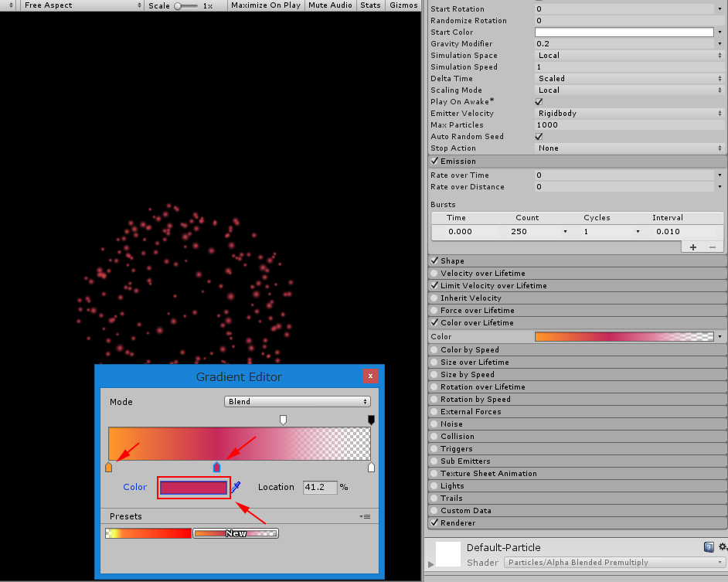This screenshot has height=582, width=728.
Task: Enable Color by Speed module
Action: click(x=434, y=349)
